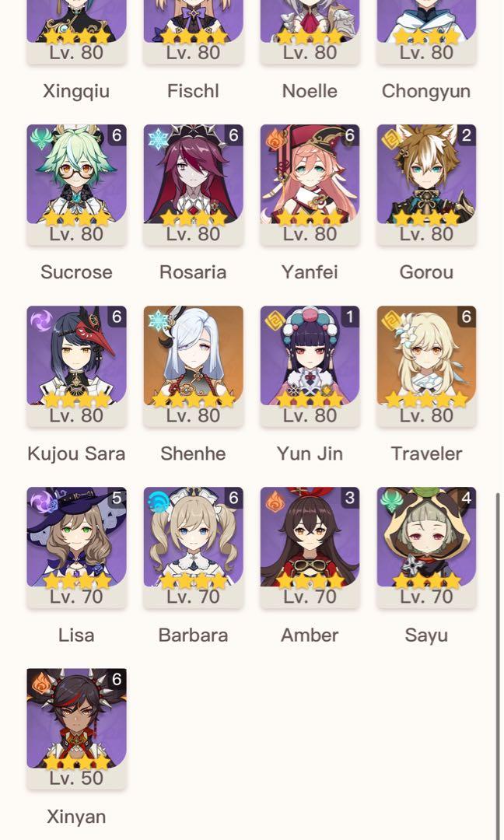Select Amber's portrait
Viewport: 504px width, 840px height.
(x=310, y=537)
